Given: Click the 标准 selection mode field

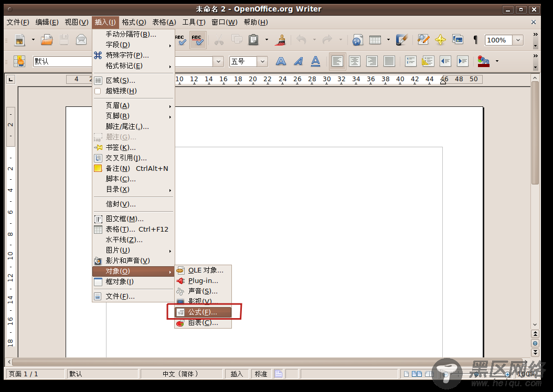Looking at the screenshot, I should (x=261, y=374).
